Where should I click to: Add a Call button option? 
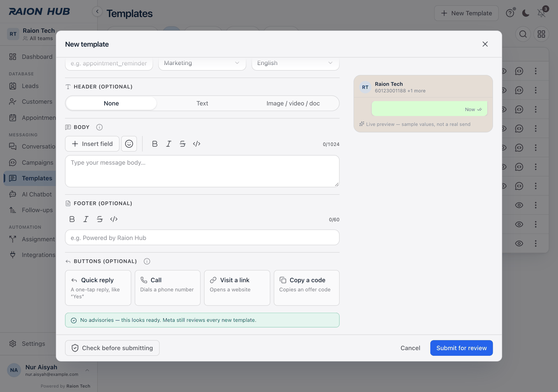(167, 288)
